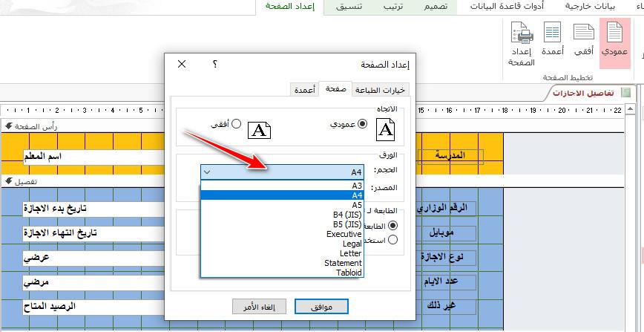Select the المدرسة label control

pyautogui.click(x=450, y=156)
